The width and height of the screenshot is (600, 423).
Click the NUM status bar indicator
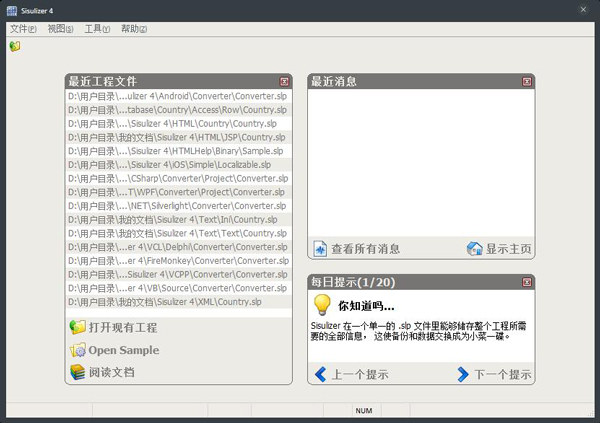point(364,411)
